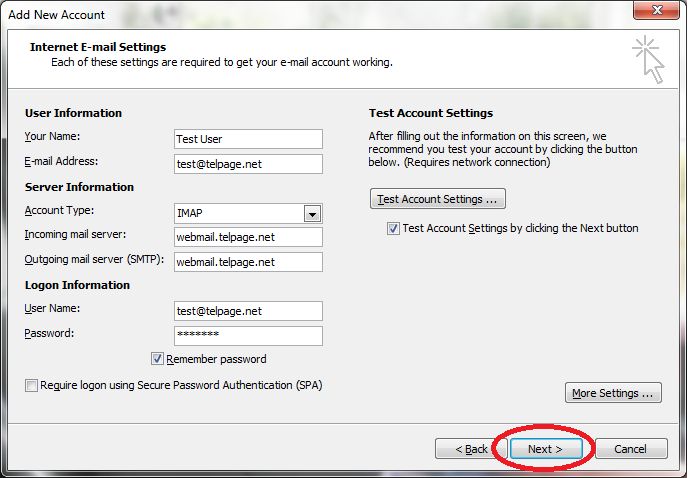Click the Internet E-mail Settings heading
The width and height of the screenshot is (688, 478).
pyautogui.click(x=98, y=47)
